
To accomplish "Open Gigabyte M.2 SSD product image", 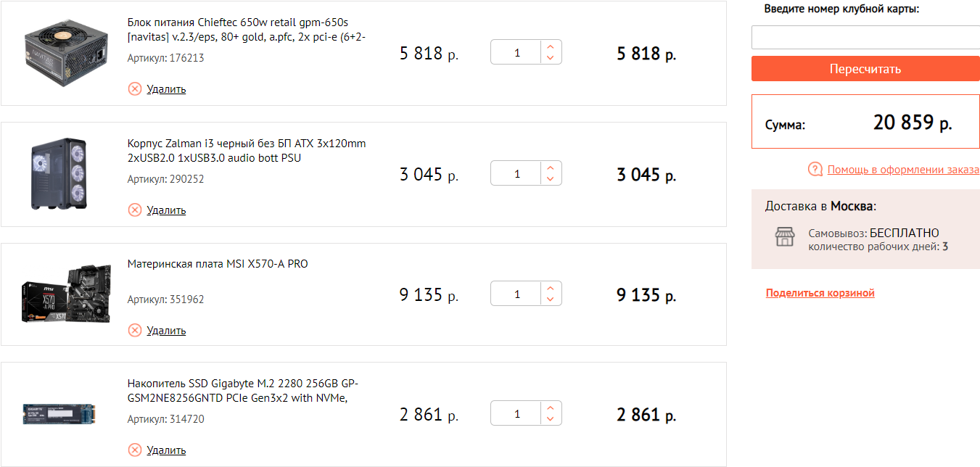I will coord(59,414).
